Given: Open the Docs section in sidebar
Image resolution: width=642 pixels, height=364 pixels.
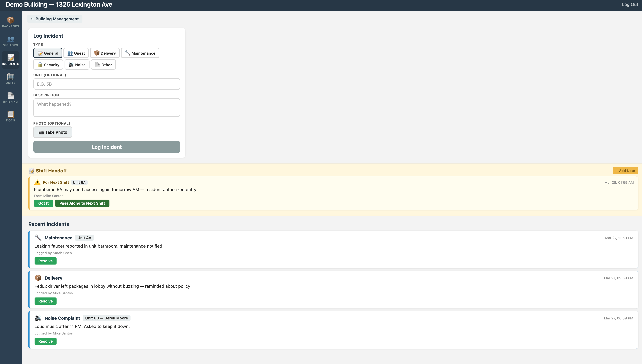Looking at the screenshot, I should tap(11, 116).
